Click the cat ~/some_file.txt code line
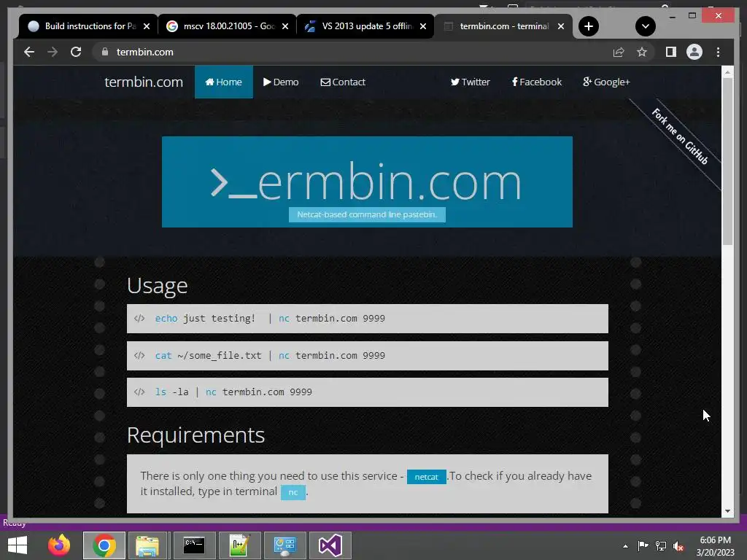This screenshot has width=747, height=560. [x=368, y=356]
